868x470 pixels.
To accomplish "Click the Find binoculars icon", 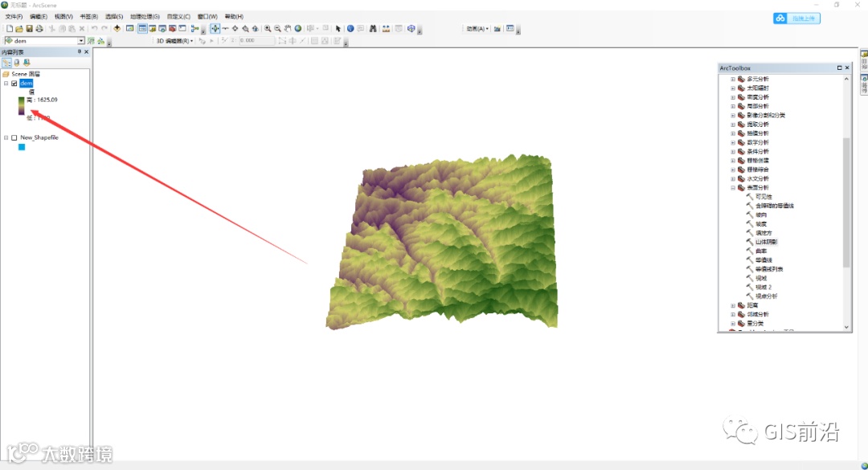I will click(373, 28).
